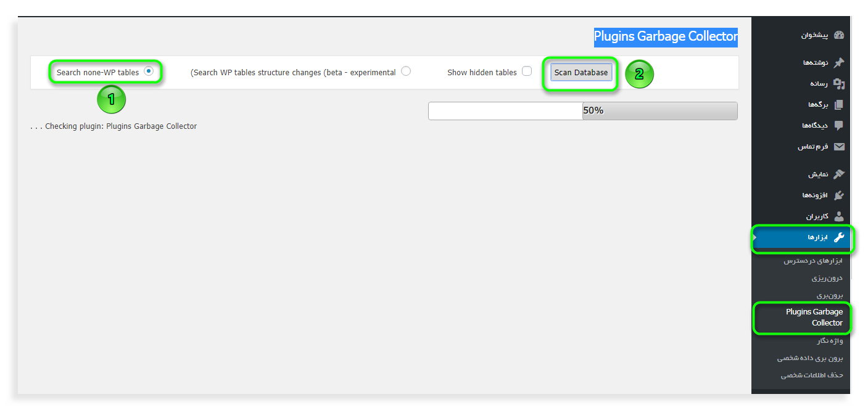
Task: Open نوشته‌ها posts menu item
Action: 801,62
